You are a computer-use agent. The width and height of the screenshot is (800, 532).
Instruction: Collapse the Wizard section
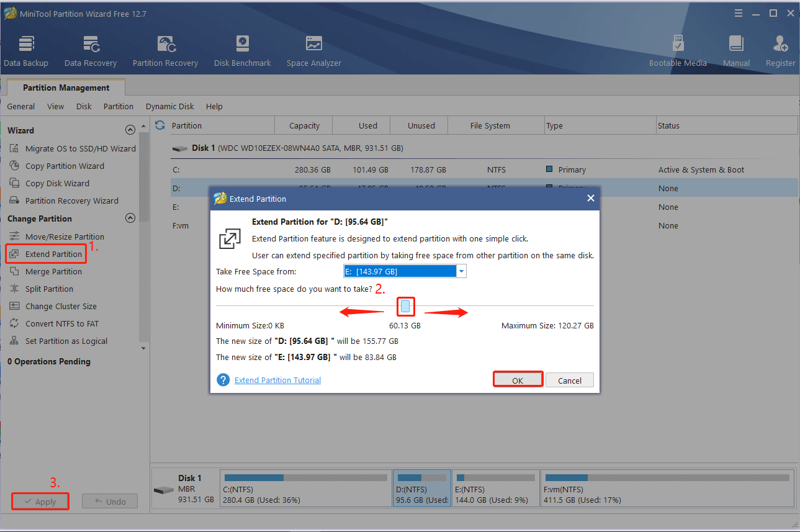pos(130,130)
